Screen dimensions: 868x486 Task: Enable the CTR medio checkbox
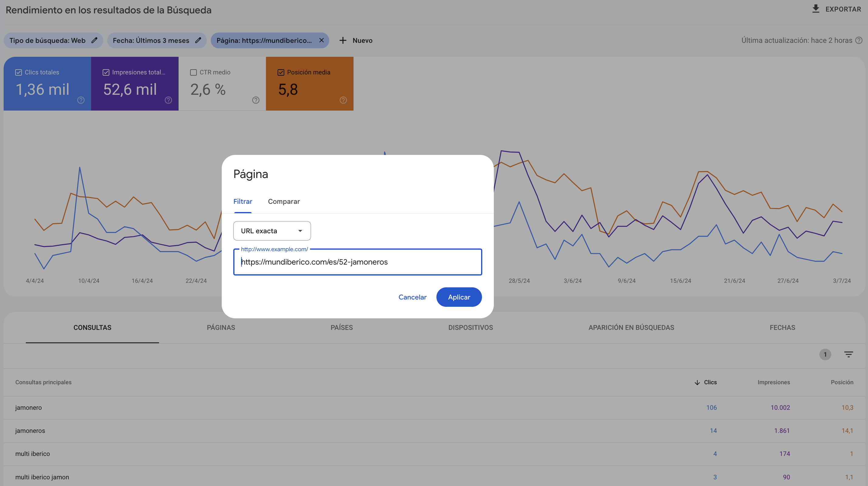pyautogui.click(x=193, y=72)
